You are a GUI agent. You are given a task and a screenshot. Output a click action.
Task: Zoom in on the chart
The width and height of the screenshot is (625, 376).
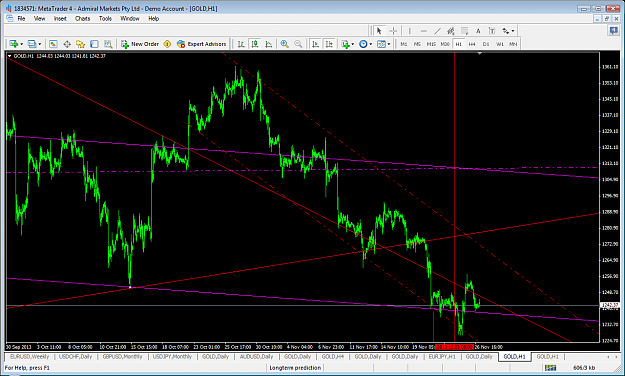coord(285,44)
